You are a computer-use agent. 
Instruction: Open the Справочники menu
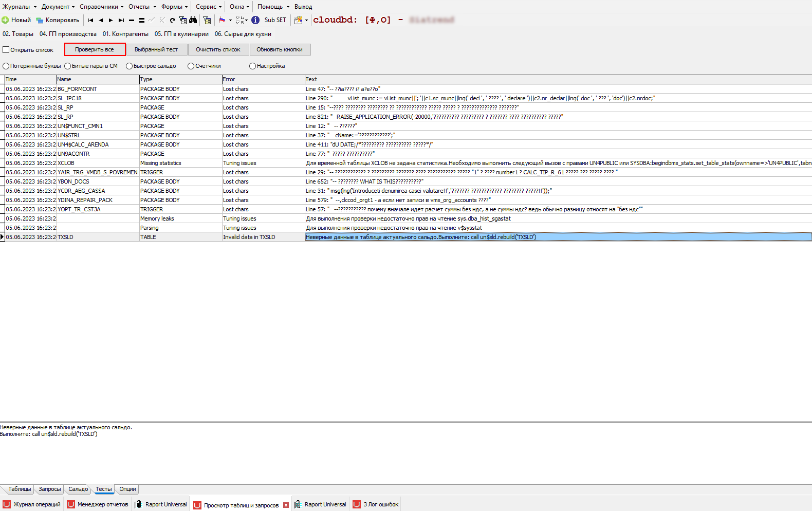(x=101, y=7)
